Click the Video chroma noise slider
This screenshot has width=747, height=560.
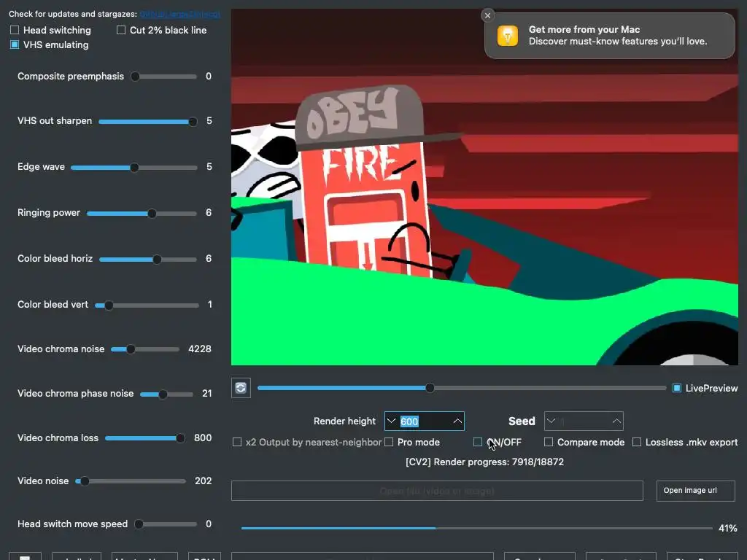coord(145,349)
